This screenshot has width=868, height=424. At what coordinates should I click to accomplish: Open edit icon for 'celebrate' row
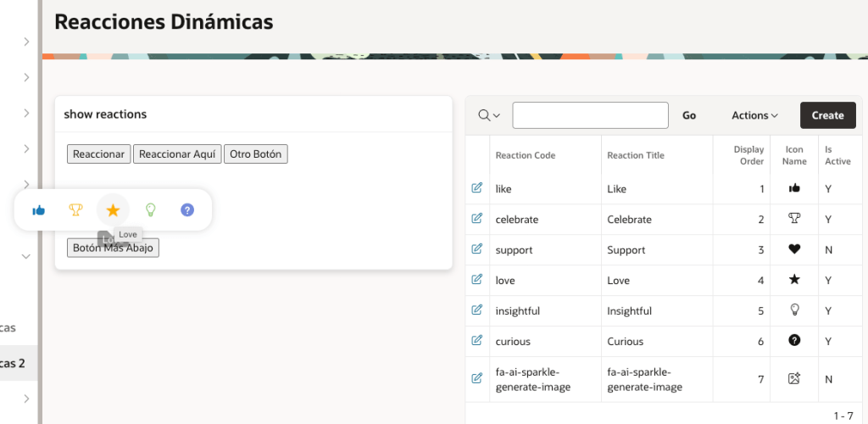tap(477, 219)
